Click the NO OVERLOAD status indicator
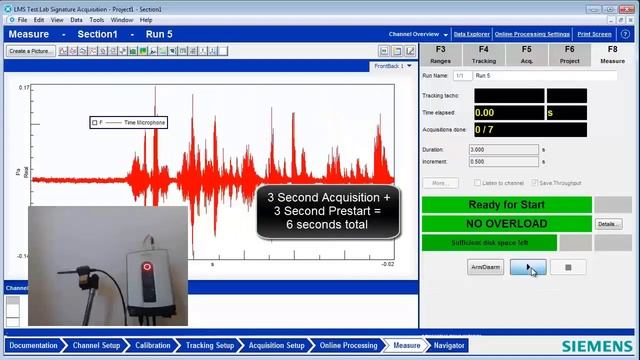This screenshot has width=640, height=360. coord(507,224)
